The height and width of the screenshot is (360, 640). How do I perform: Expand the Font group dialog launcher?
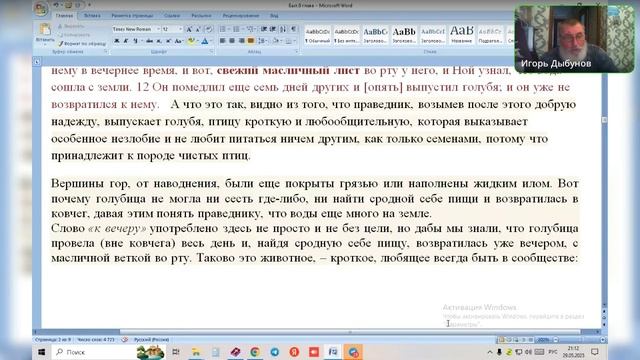click(x=212, y=52)
